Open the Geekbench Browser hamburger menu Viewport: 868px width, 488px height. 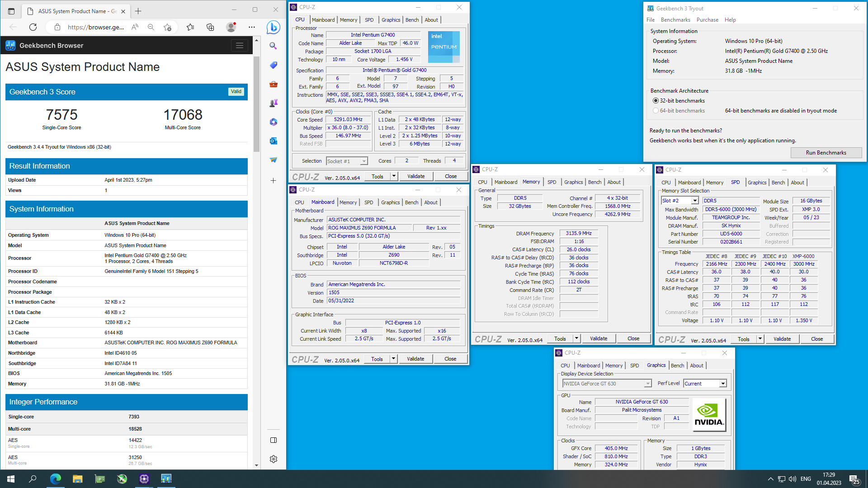[240, 45]
